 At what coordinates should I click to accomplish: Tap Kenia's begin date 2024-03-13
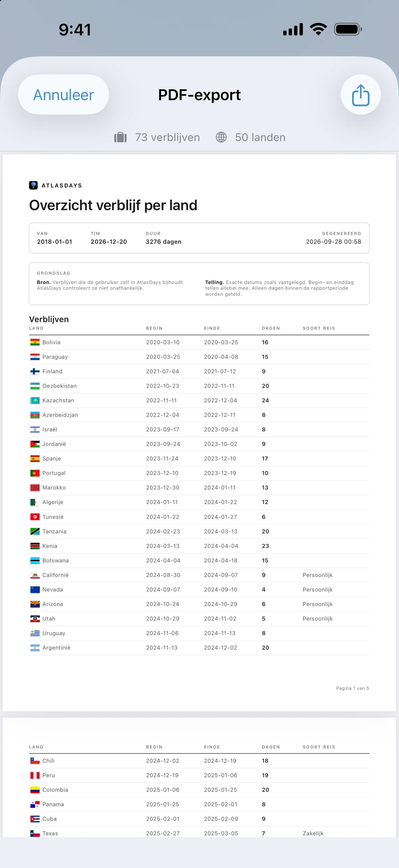(x=163, y=546)
